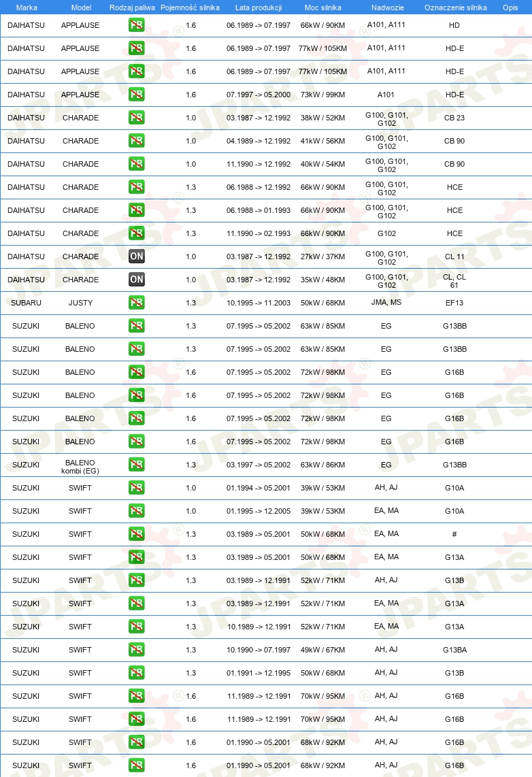
Task: Click the power value 49kW / 67KM
Action: [323, 650]
